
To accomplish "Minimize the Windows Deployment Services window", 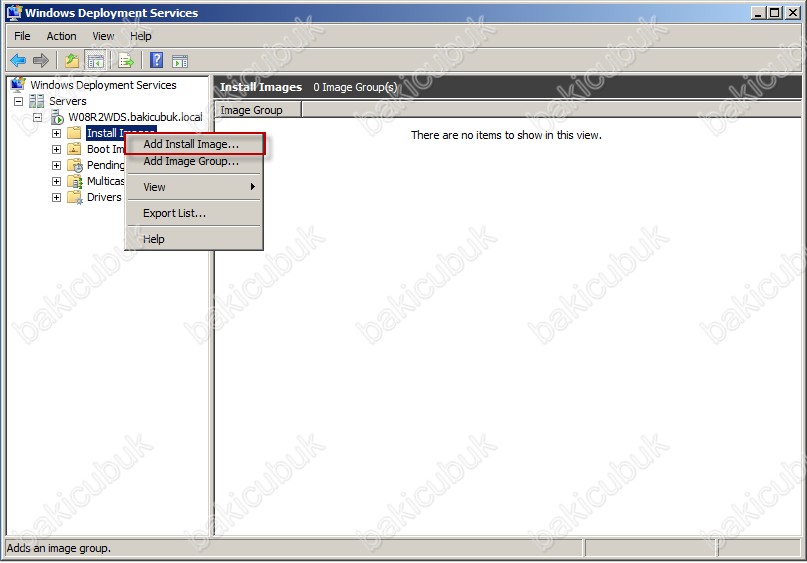I will coord(757,13).
